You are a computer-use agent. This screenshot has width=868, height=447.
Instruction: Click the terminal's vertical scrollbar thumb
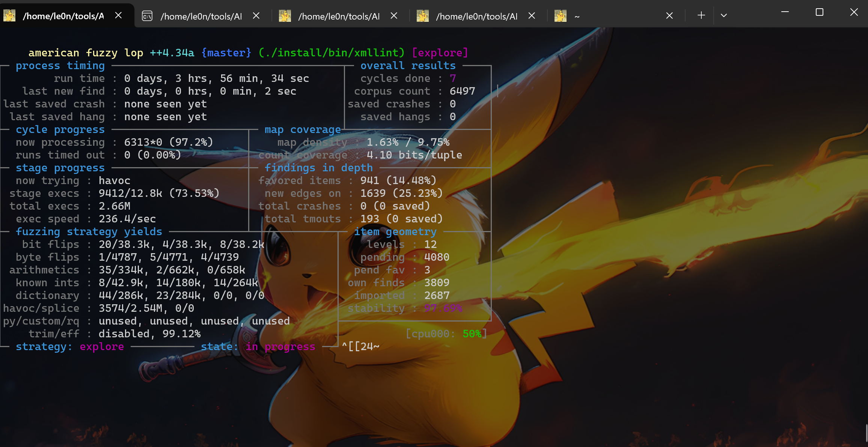[866, 433]
